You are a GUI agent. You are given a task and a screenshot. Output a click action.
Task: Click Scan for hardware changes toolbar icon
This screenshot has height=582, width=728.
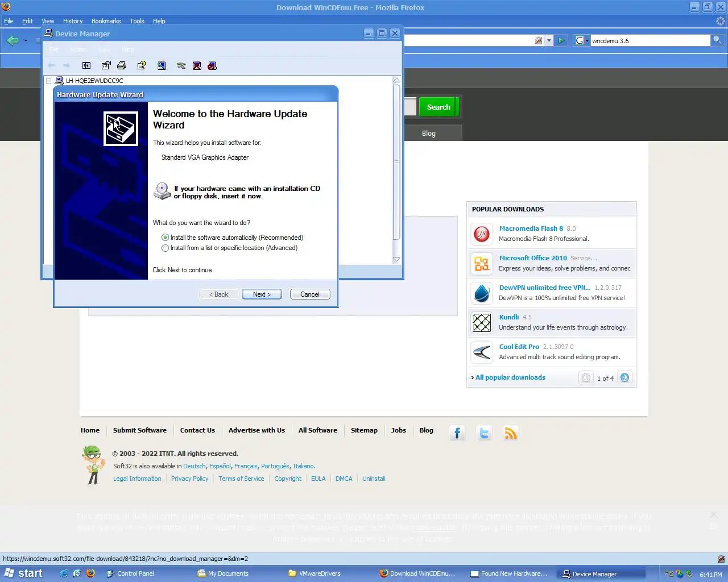point(162,66)
